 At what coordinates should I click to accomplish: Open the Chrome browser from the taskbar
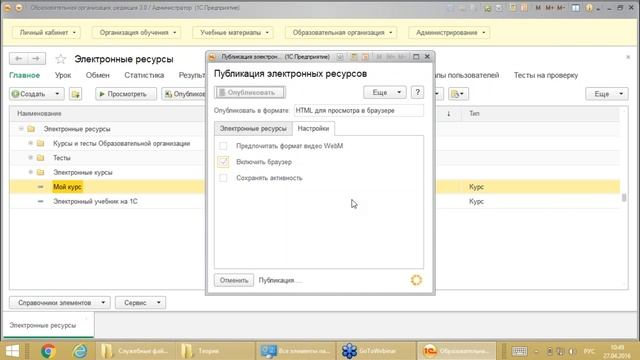click(x=48, y=351)
